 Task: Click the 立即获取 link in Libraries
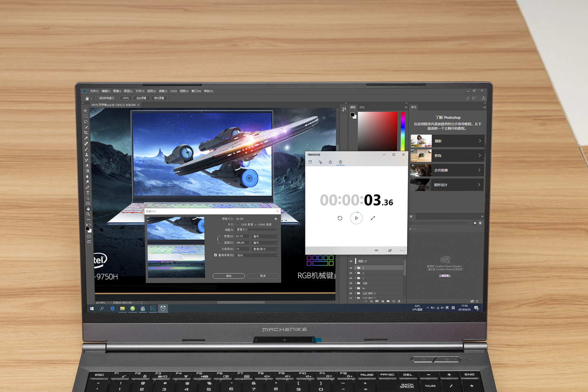coord(445,276)
